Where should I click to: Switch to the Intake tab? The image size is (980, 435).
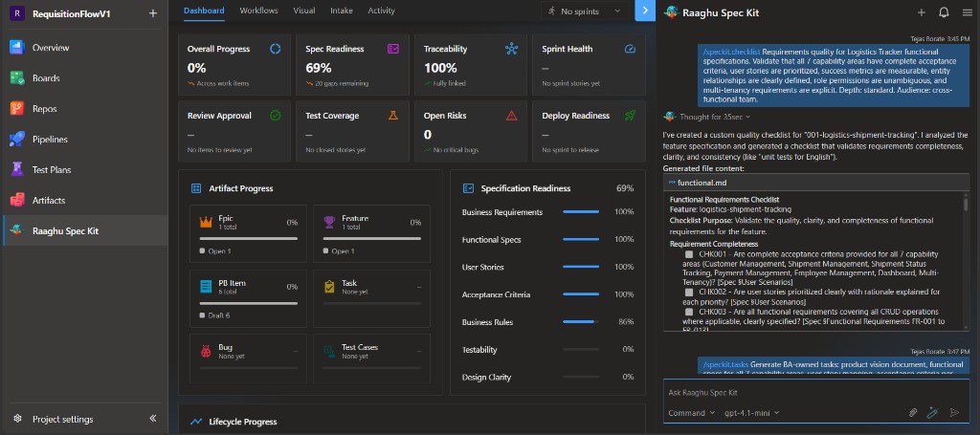click(342, 11)
